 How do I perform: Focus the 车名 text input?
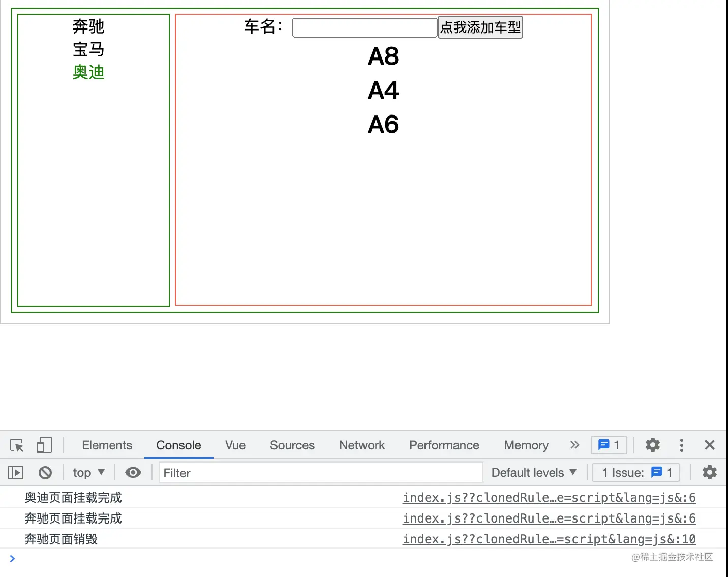365,27
